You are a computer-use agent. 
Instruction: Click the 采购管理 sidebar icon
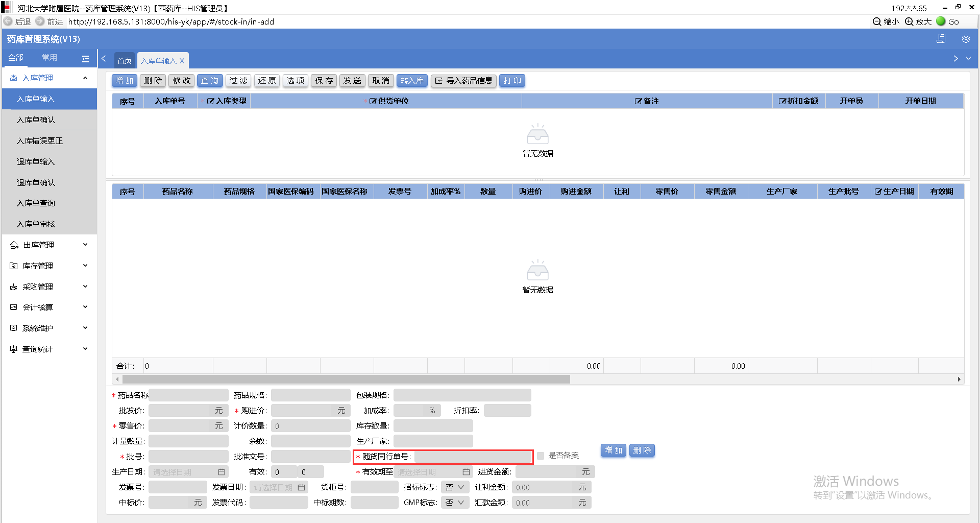pos(14,287)
